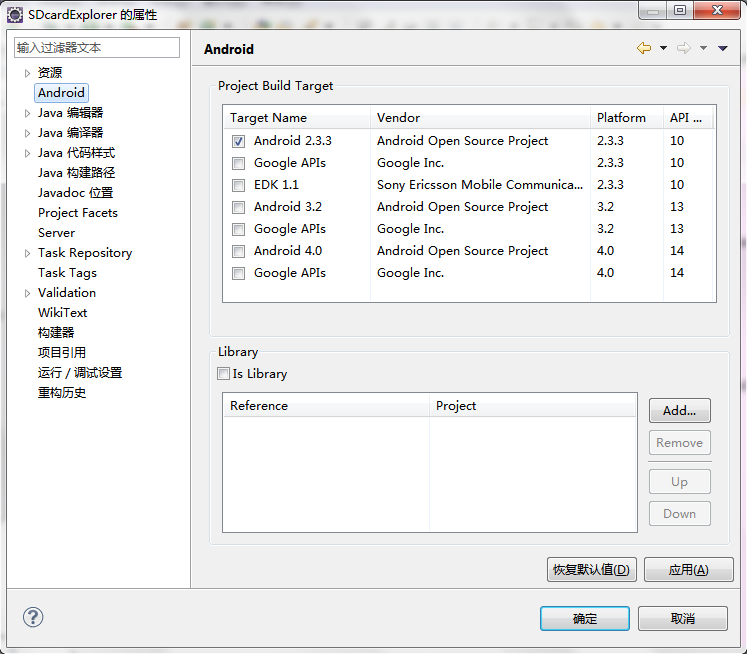Enable the Is Library checkbox

[223, 373]
